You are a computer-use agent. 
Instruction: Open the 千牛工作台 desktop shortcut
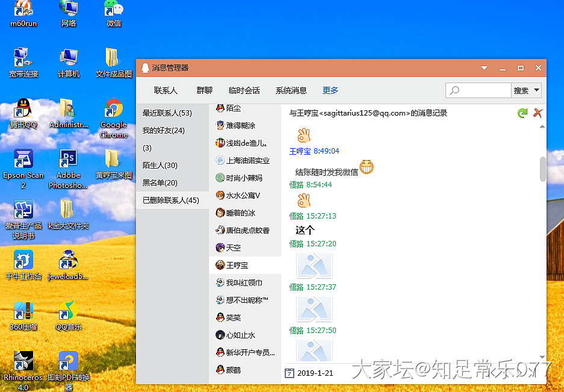click(x=23, y=261)
